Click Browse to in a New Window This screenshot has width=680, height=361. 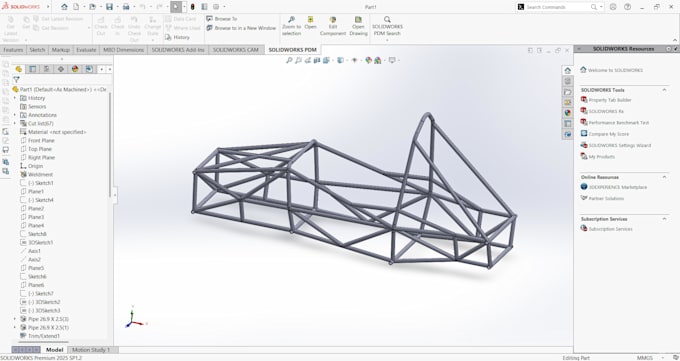(x=241, y=28)
